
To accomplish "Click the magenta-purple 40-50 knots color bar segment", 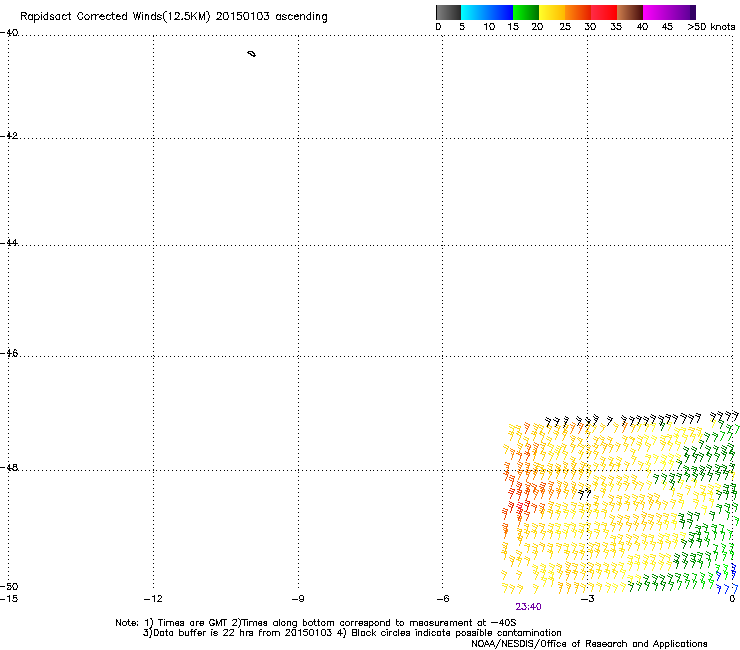I will [x=669, y=12].
